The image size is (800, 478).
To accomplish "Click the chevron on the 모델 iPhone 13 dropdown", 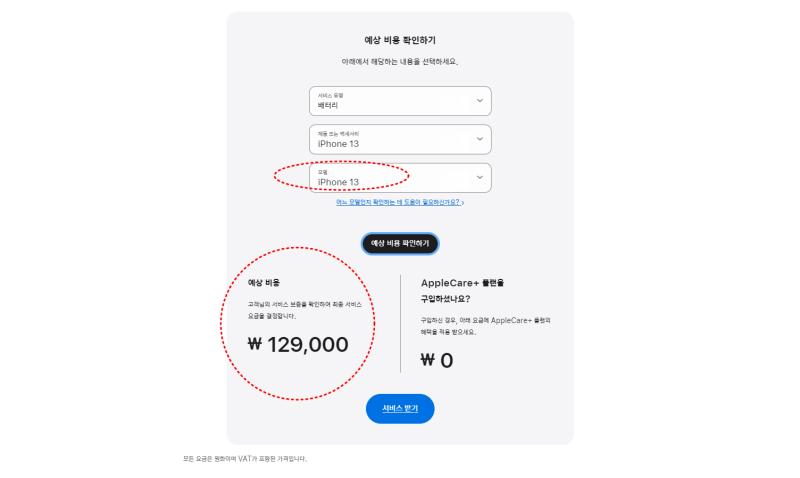I will (x=480, y=178).
